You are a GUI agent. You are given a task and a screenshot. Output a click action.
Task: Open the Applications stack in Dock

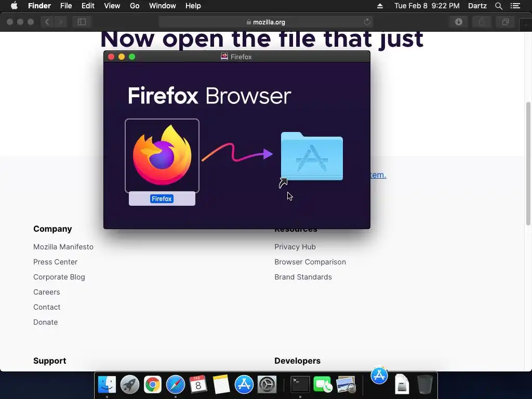click(379, 375)
